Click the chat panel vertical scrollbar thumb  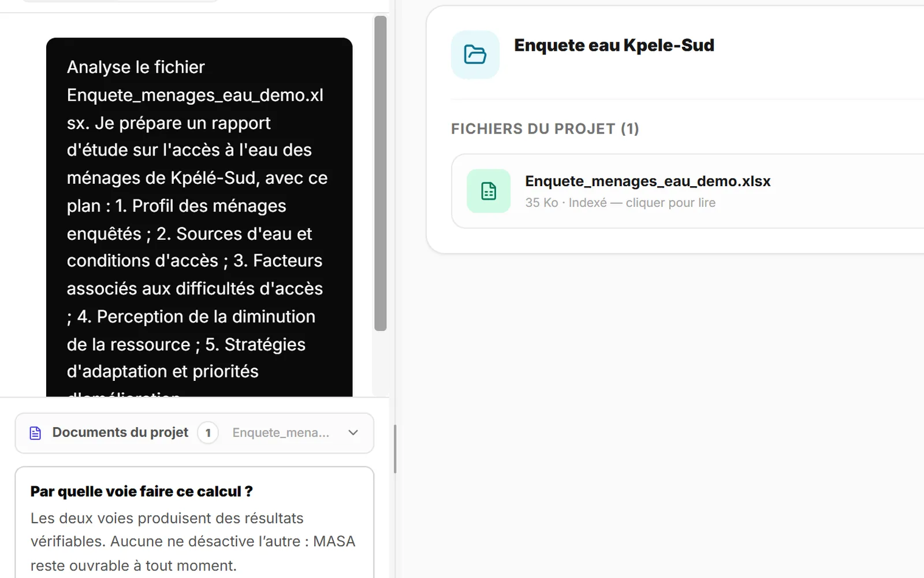(x=380, y=173)
